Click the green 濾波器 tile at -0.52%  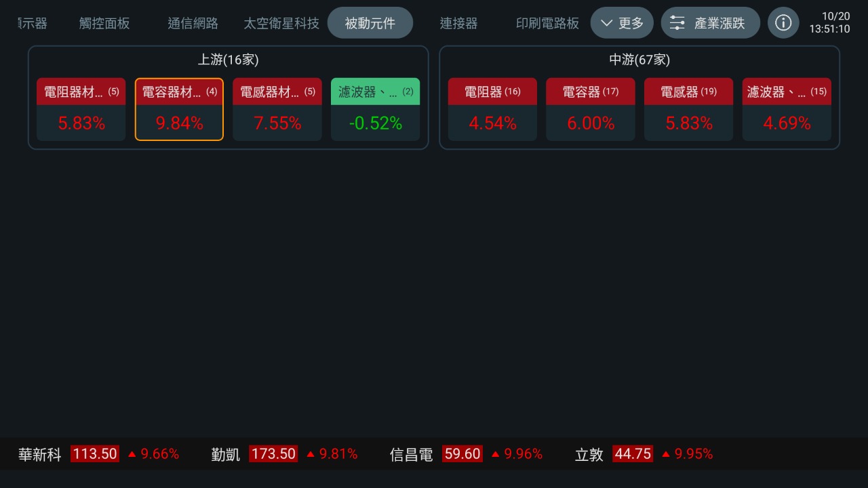(376, 109)
